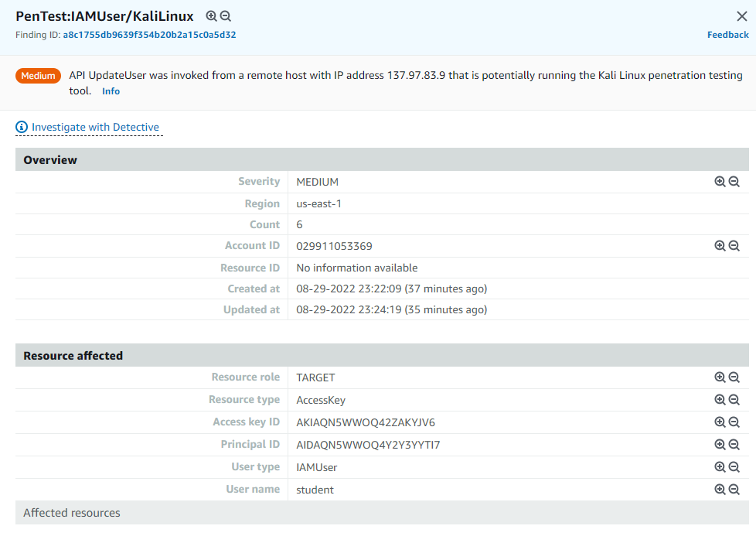Collapse the Resource affected section header
The image size is (756, 543).
coord(382,356)
